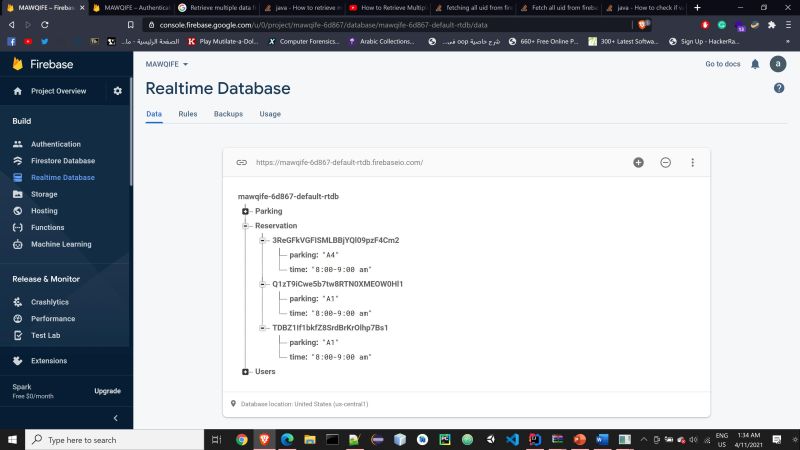Open user account avatar

(x=778, y=64)
